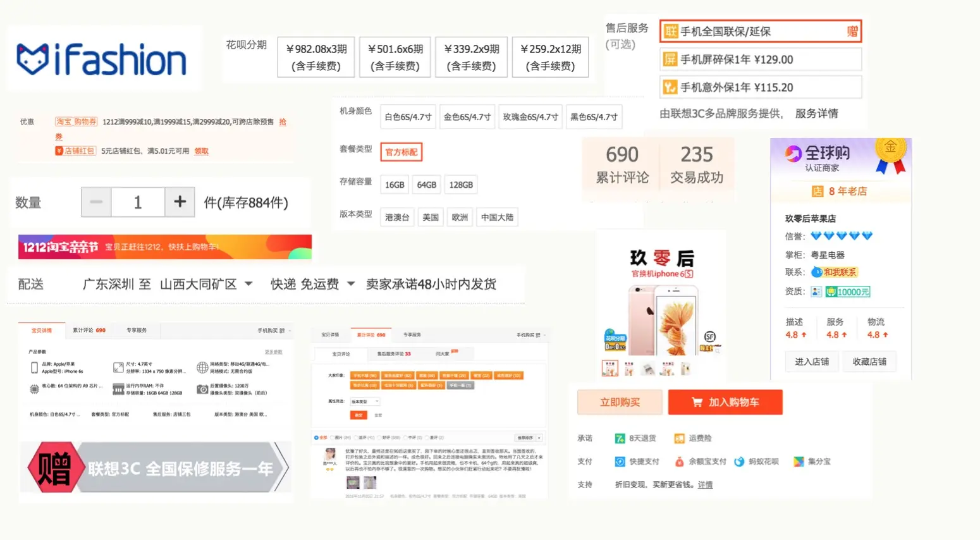Click 和我联系 Wangwang chat icon
Image resolution: width=980 pixels, height=540 pixels.
click(x=835, y=272)
